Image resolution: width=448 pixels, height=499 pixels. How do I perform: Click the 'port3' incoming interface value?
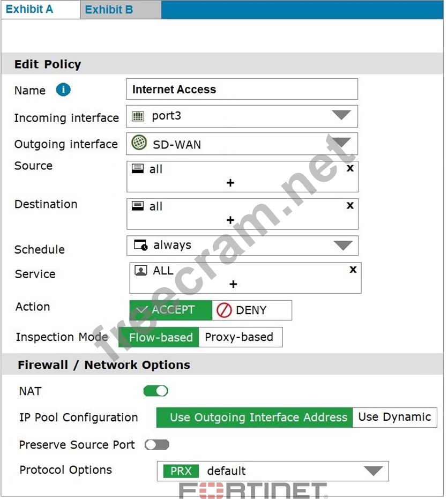click(x=167, y=116)
